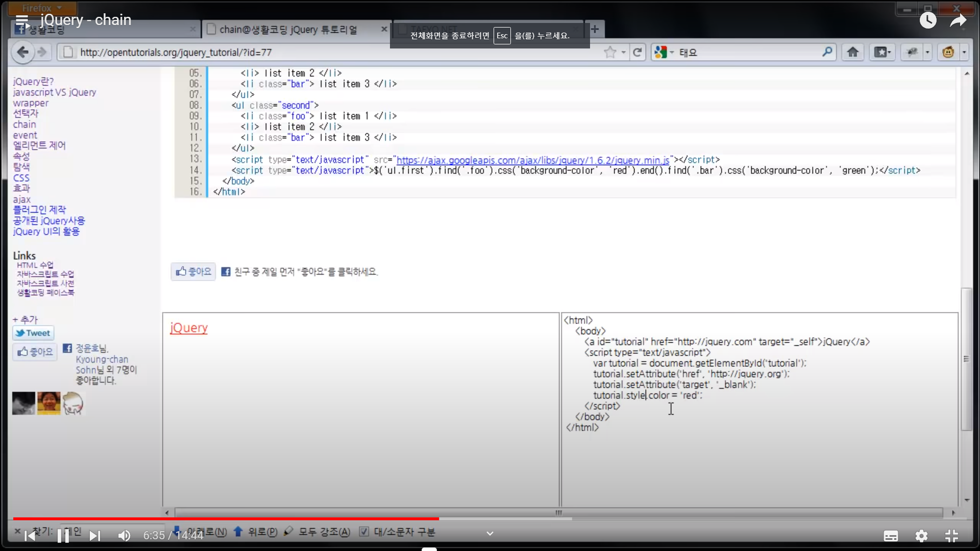Click the Share arrow icon
Image resolution: width=980 pixels, height=551 pixels.
click(958, 20)
